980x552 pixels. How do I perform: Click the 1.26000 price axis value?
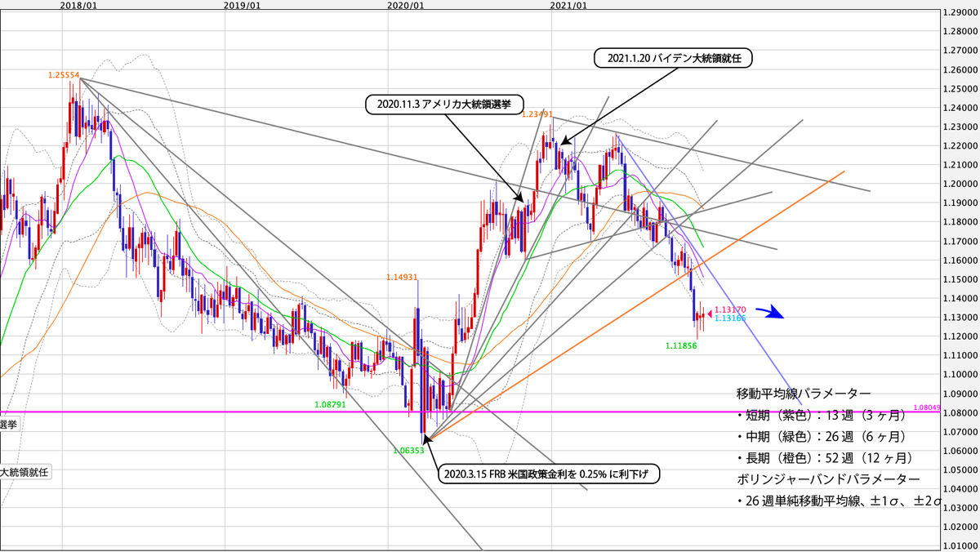961,70
